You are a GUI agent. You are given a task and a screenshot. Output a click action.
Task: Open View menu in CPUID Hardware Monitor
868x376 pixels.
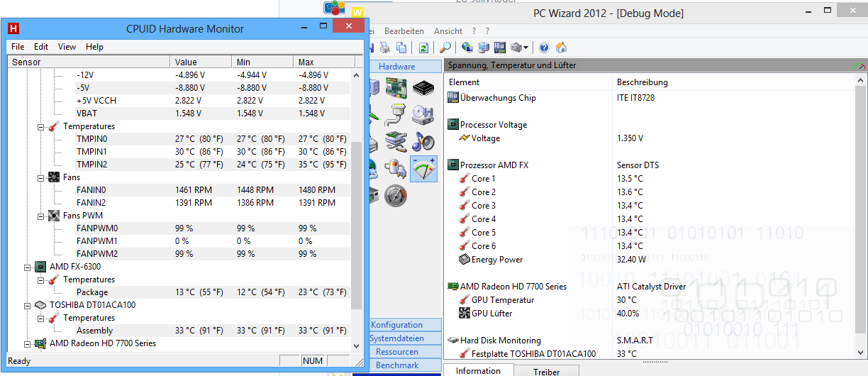click(67, 47)
